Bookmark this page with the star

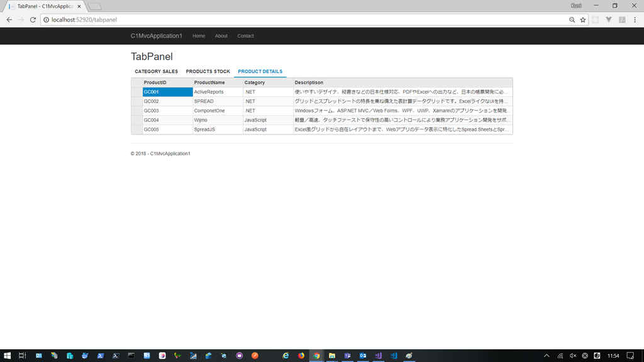click(583, 19)
